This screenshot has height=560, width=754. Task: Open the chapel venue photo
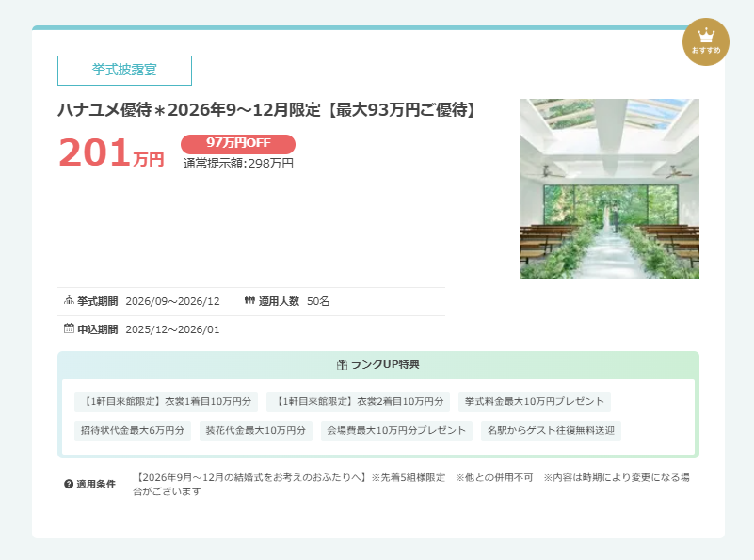coord(609,188)
